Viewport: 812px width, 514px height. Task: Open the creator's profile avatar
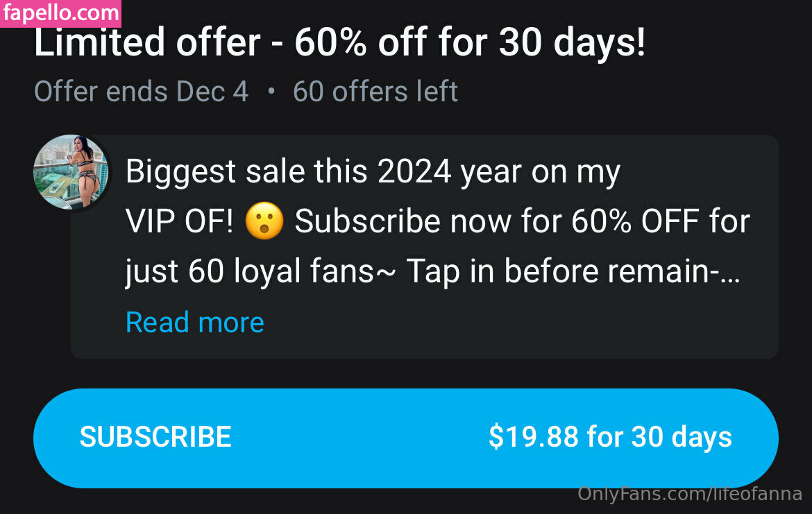point(71,171)
